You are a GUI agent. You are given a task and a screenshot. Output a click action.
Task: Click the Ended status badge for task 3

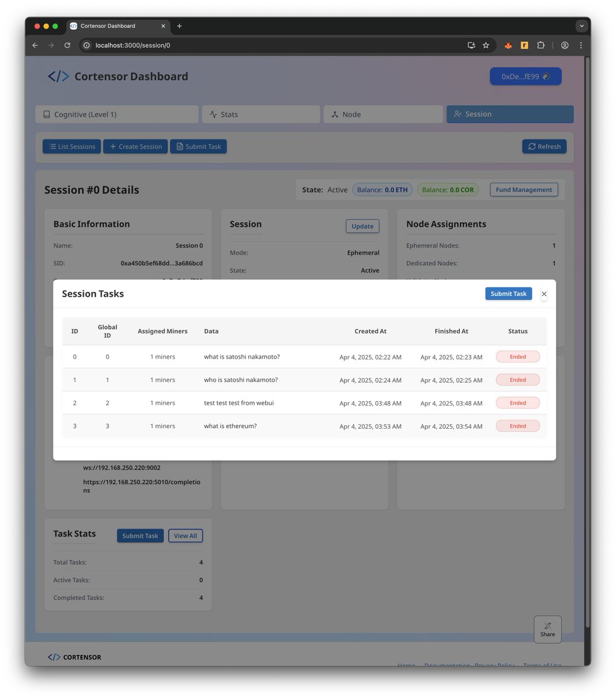click(518, 426)
